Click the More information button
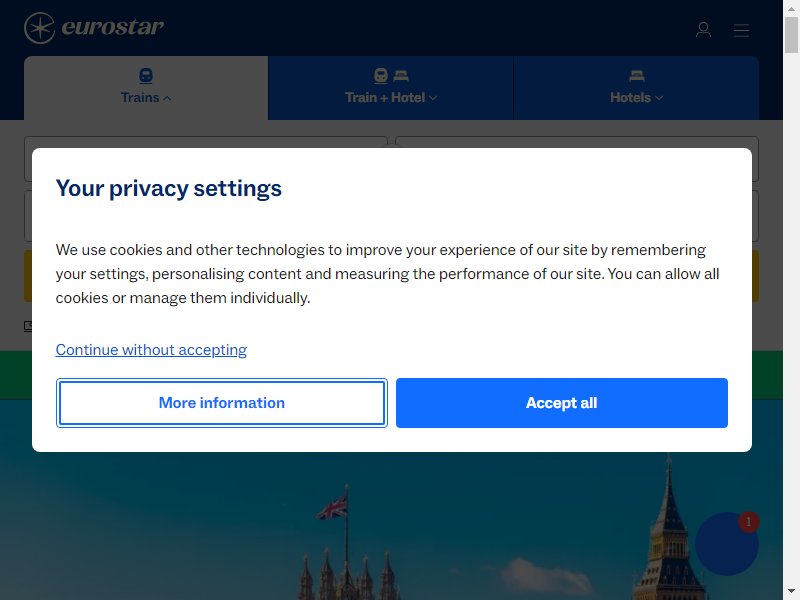800x600 pixels. 222,403
